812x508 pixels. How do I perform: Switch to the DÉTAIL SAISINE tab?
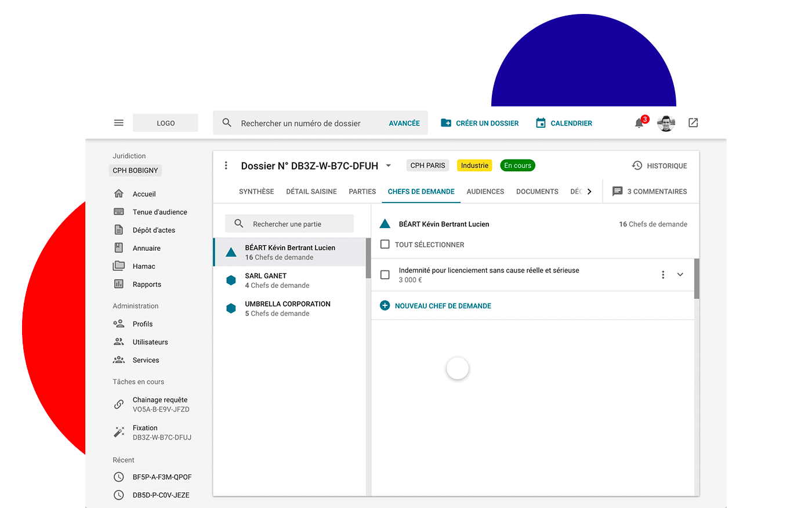coord(311,192)
